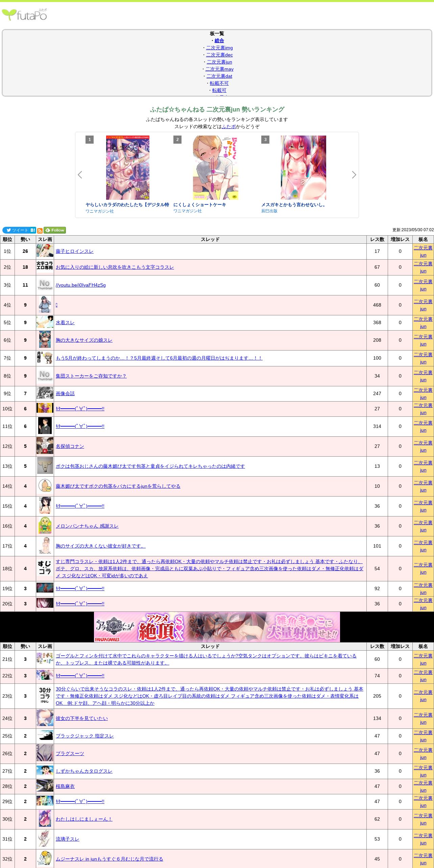Open 二次元裏img board link
The width and height of the screenshot is (434, 868).
coord(219,48)
